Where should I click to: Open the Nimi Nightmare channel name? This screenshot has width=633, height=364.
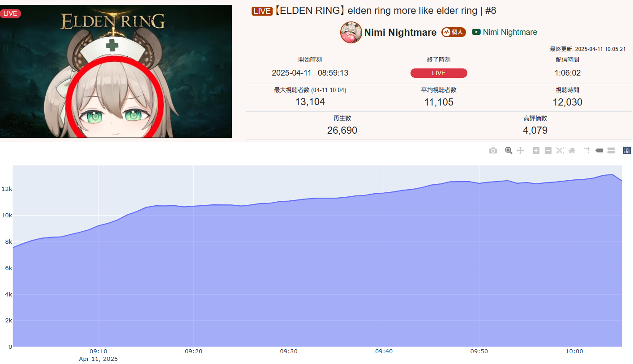(400, 32)
